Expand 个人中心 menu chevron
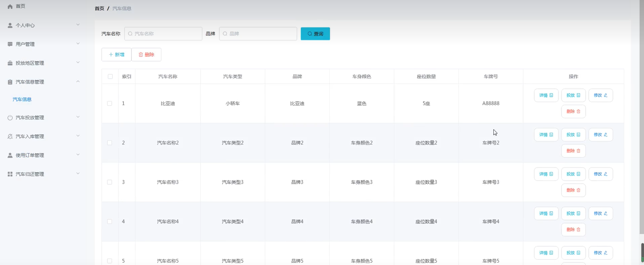Image resolution: width=644 pixels, height=265 pixels. click(78, 25)
